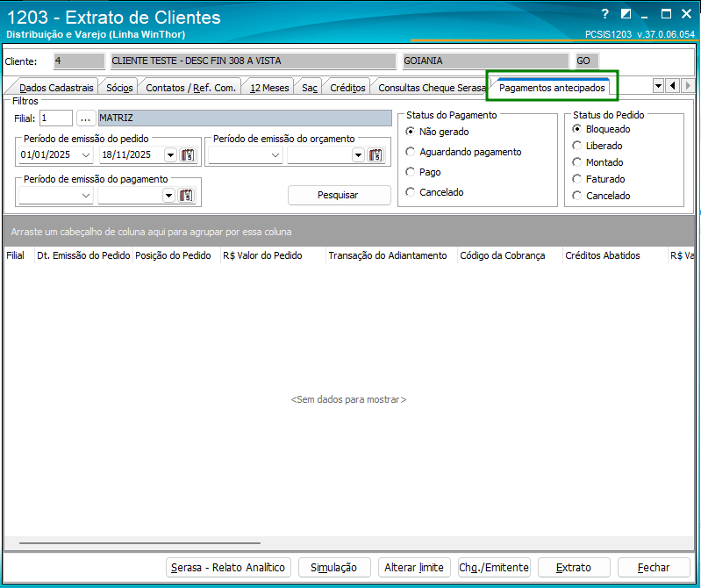Sort by 'Dt. Emissão do Pedido' column header
The height and width of the screenshot is (588, 701).
click(x=83, y=255)
